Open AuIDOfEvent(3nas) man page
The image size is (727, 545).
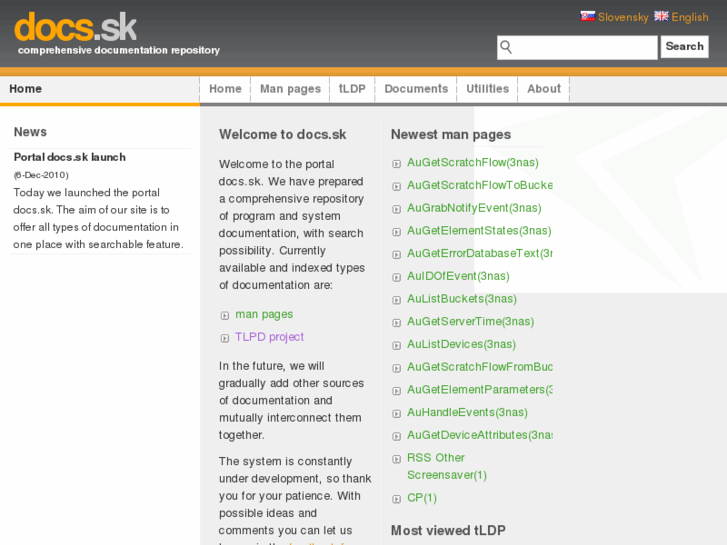click(458, 276)
